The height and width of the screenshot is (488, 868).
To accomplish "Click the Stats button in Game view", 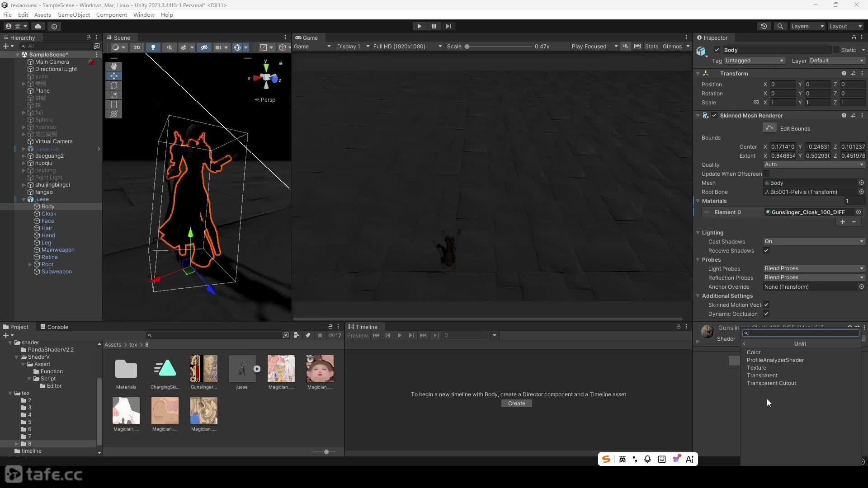I will coord(651,46).
